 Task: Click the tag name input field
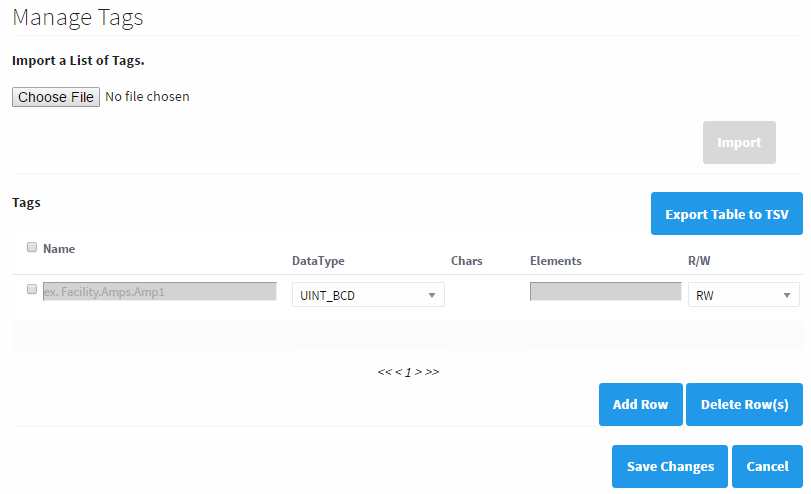point(159,291)
